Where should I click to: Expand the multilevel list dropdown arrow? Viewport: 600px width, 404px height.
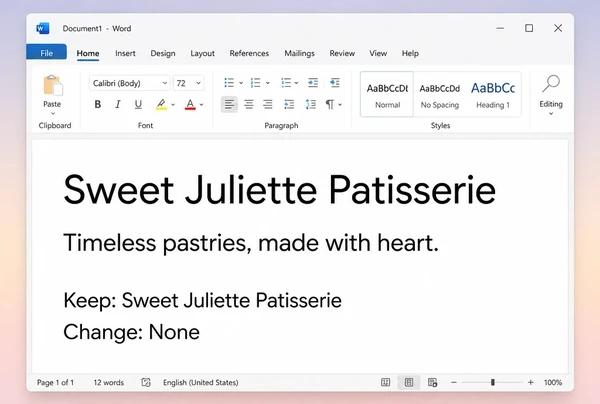coord(296,83)
